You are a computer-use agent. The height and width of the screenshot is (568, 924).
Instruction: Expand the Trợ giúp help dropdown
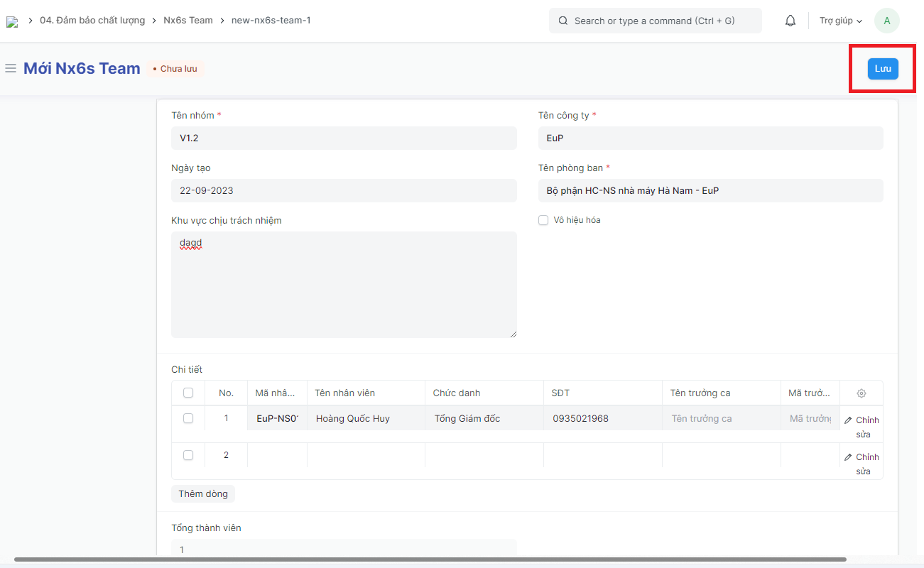coord(840,21)
